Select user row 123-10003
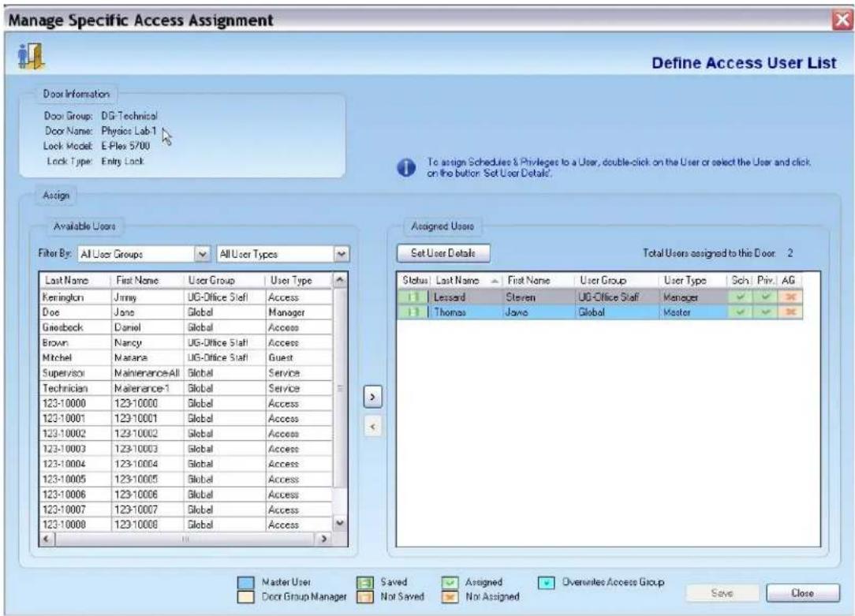Image resolution: width=855 pixels, height=616 pixels. pos(186,449)
